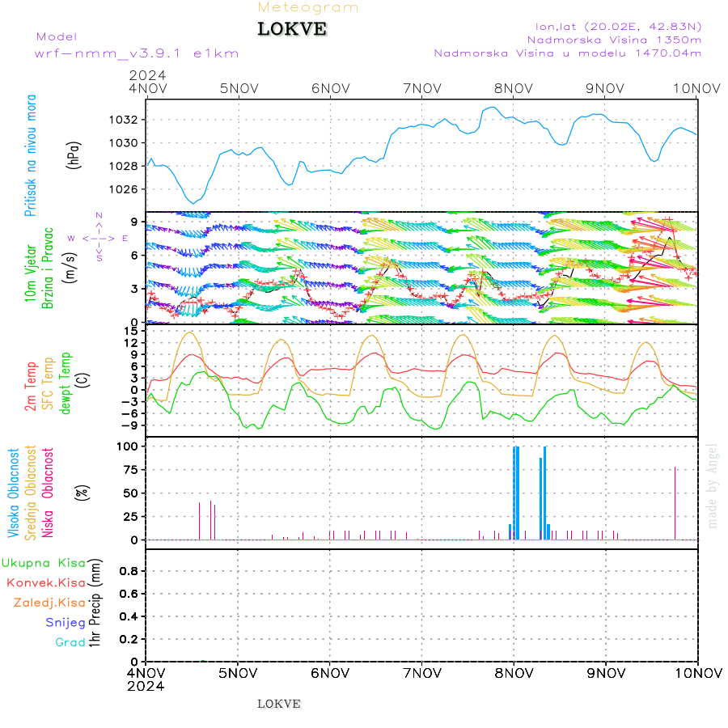The image size is (728, 728).
Task: Select the 'Konvek.Kisa' legend label
Action: (46, 582)
